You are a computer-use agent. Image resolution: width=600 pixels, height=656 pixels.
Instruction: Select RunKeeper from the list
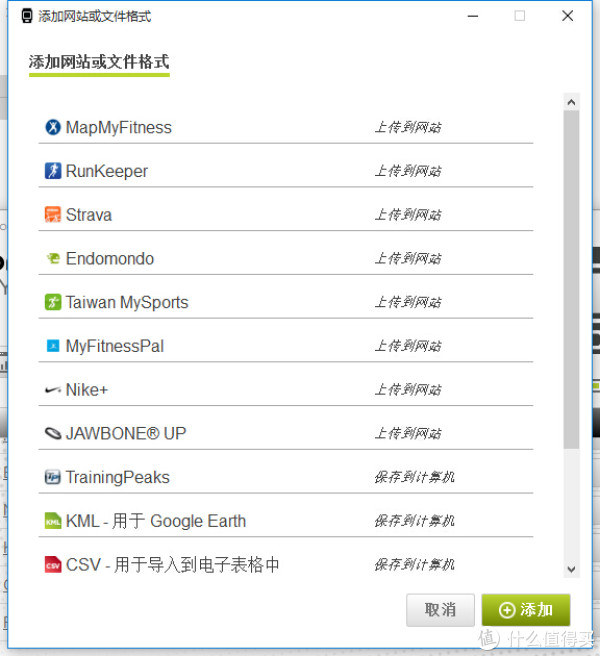(x=286, y=171)
